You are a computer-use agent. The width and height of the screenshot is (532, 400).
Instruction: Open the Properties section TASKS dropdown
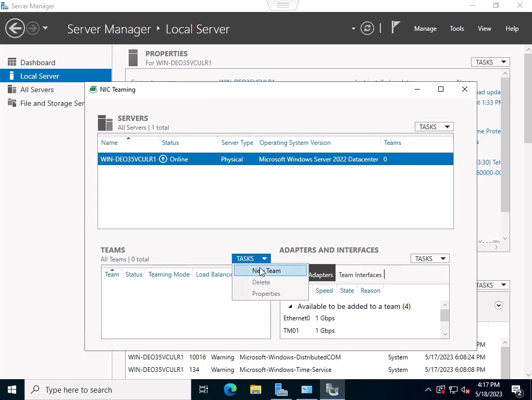tap(490, 62)
